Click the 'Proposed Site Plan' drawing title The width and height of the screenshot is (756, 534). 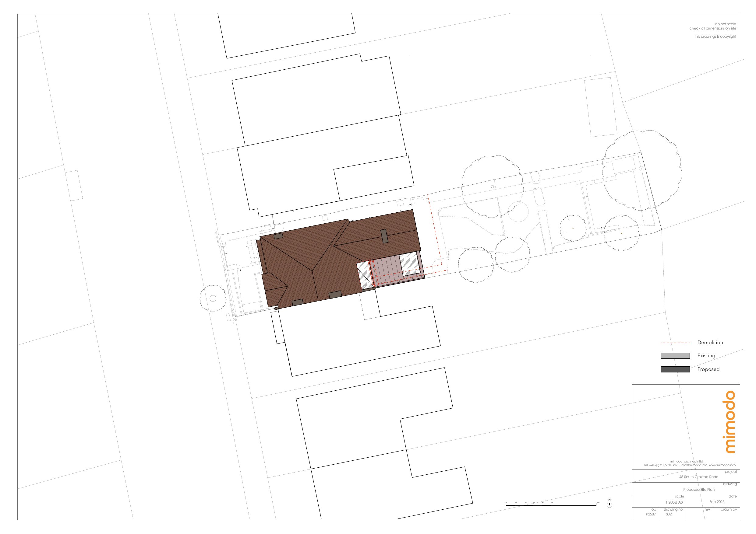point(699,490)
